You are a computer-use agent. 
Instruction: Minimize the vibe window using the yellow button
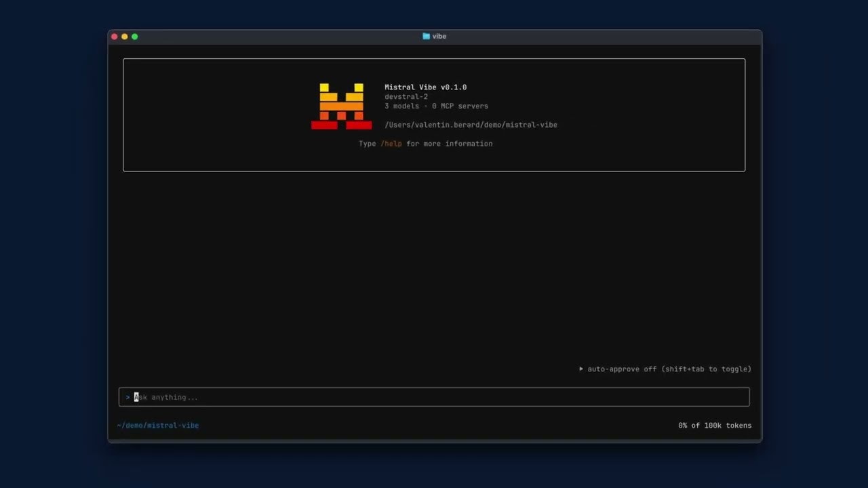click(125, 37)
